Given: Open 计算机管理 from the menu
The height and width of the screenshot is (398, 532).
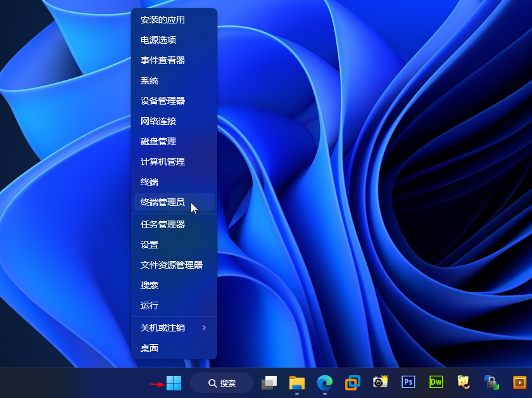Looking at the screenshot, I should pos(174,162).
